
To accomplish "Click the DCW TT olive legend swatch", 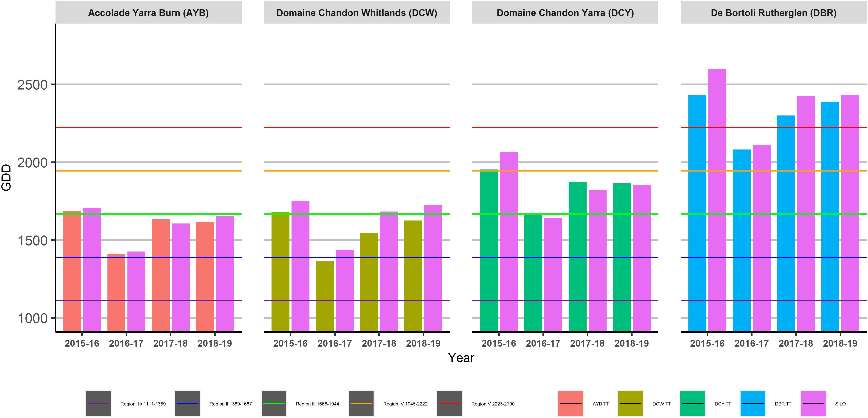I will pos(630,403).
